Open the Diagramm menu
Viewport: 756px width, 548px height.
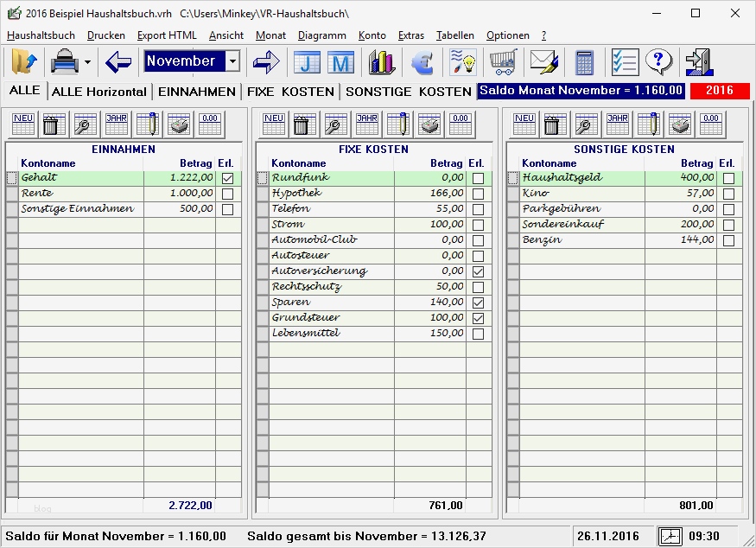click(321, 35)
